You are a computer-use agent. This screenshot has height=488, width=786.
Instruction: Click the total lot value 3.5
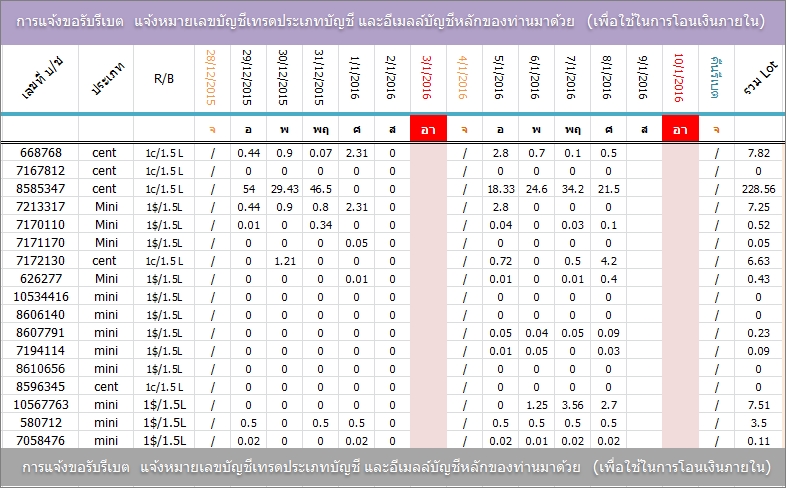point(758,423)
